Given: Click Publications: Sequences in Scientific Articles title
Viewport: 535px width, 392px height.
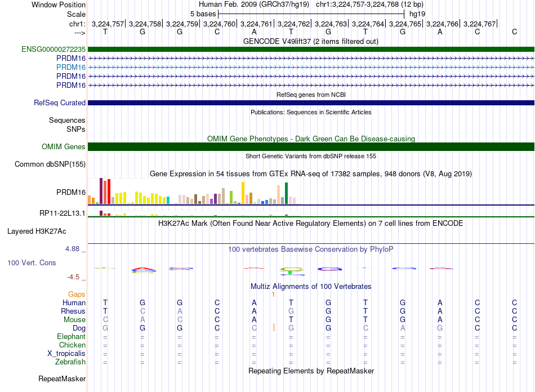Looking at the screenshot, I should click(x=311, y=112).
